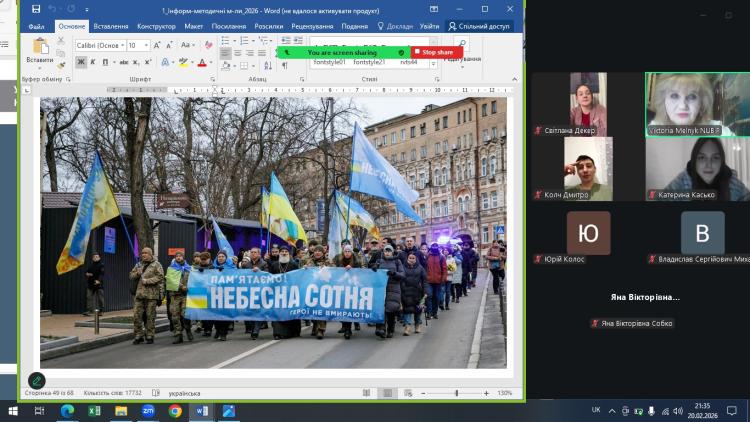Toggle Underline (П) formatting
Screen dimensions: 750x422
[105, 62]
